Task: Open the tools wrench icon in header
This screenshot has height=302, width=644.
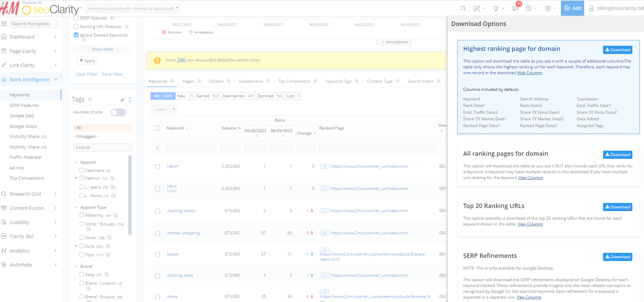Action: tap(477, 8)
